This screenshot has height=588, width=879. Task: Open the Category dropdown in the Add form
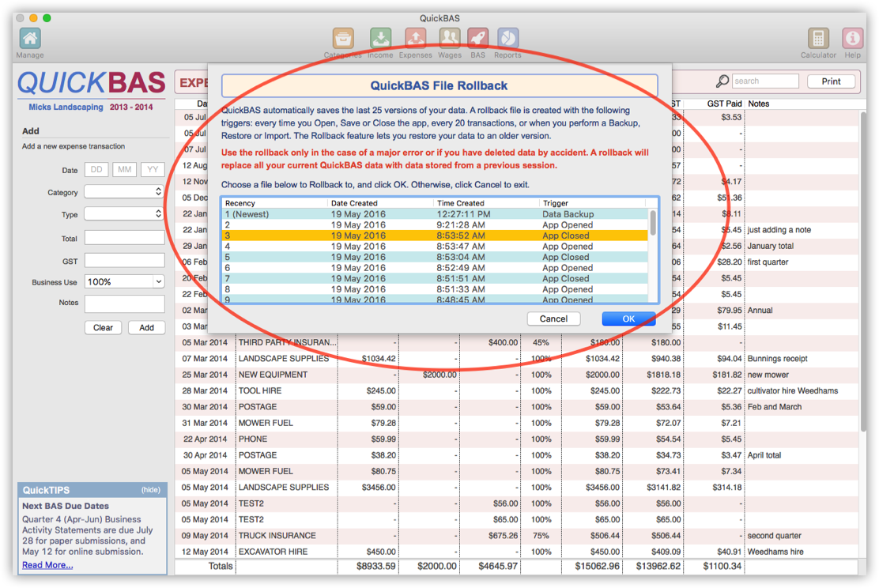point(124,192)
